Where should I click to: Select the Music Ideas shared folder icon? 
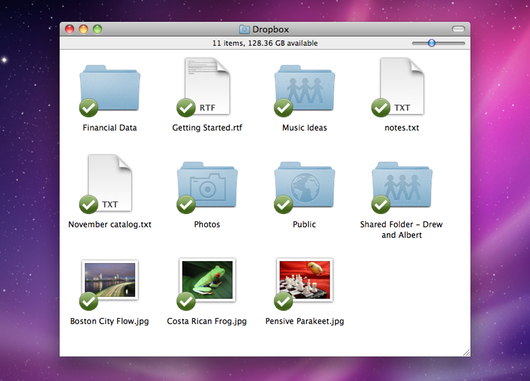[305, 89]
